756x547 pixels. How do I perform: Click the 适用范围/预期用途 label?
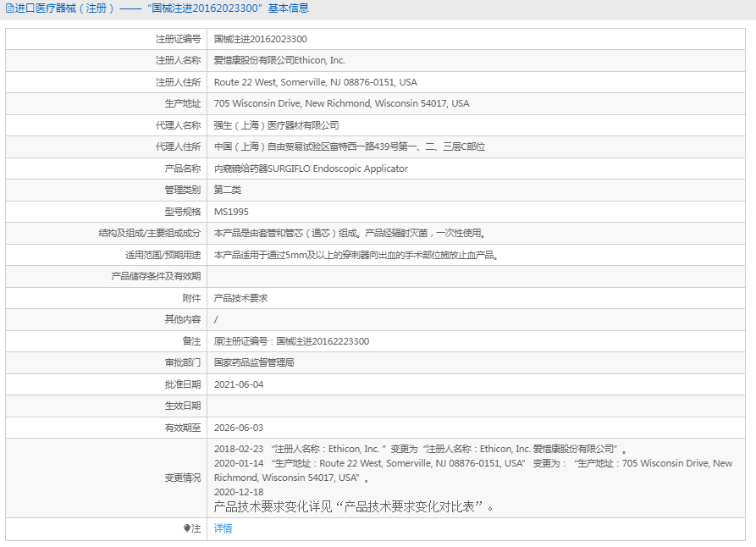(x=163, y=255)
